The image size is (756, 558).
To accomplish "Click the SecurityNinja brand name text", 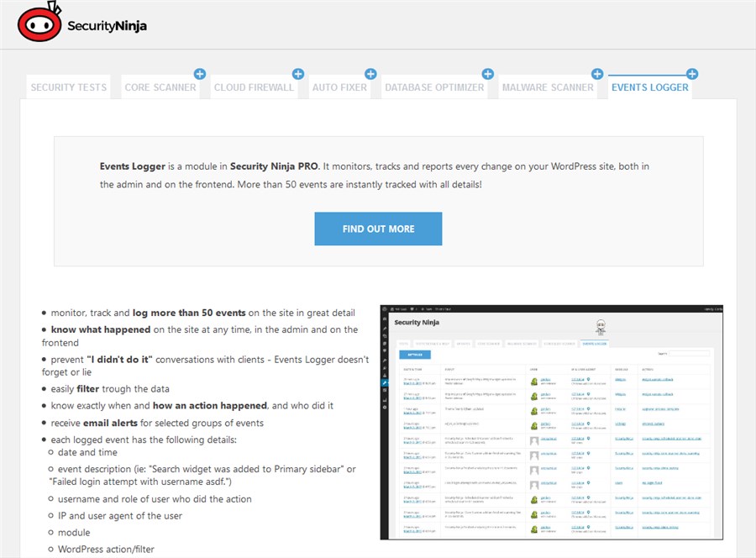I will tap(107, 26).
